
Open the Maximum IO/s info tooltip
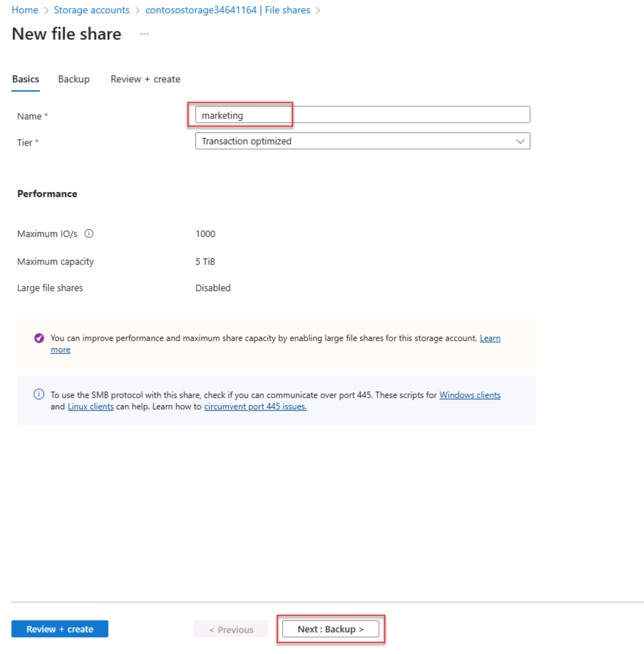[89, 233]
